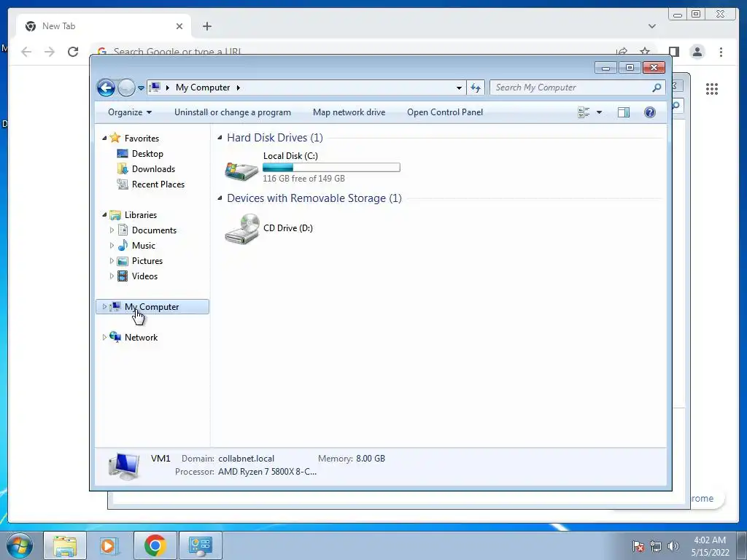Click the AMD Ryzen processor value
Screen dimensions: 747x560
pos(267,472)
